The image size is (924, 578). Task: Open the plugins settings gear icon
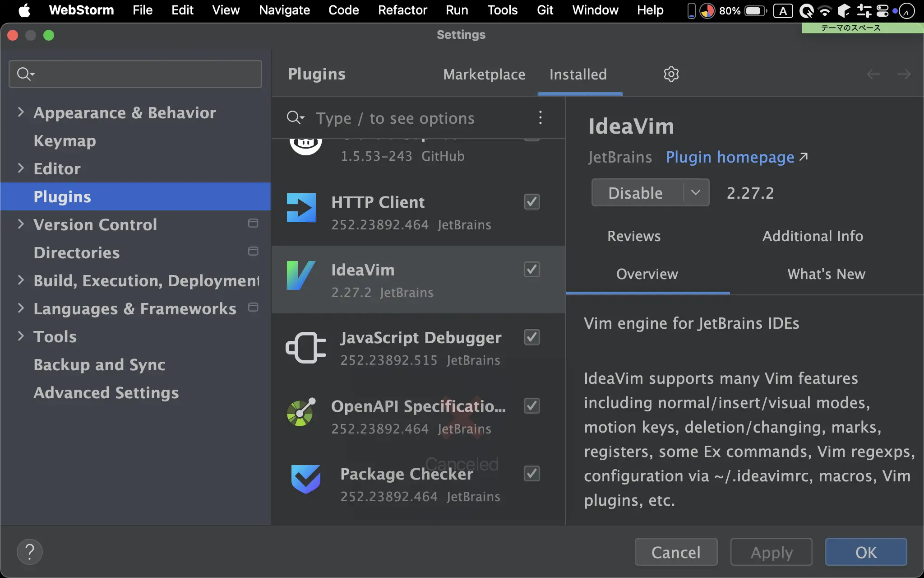670,74
